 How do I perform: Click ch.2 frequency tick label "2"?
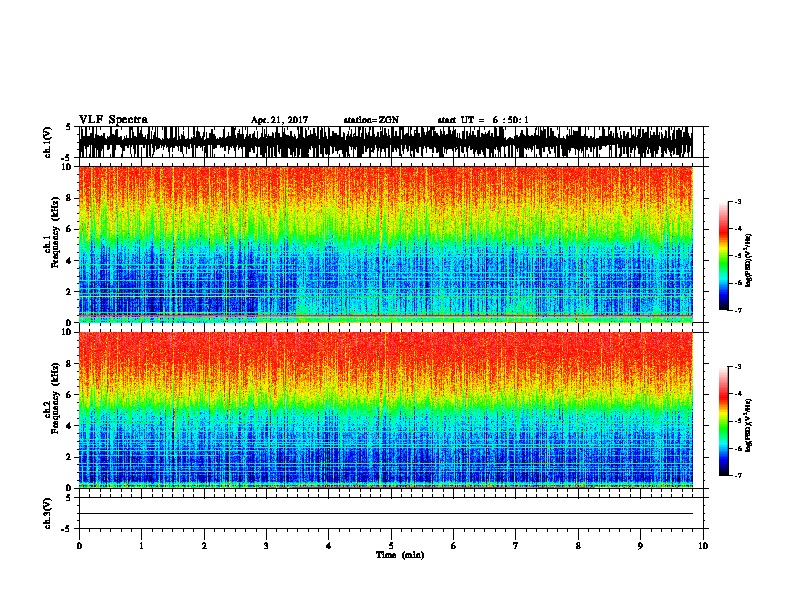coord(70,457)
